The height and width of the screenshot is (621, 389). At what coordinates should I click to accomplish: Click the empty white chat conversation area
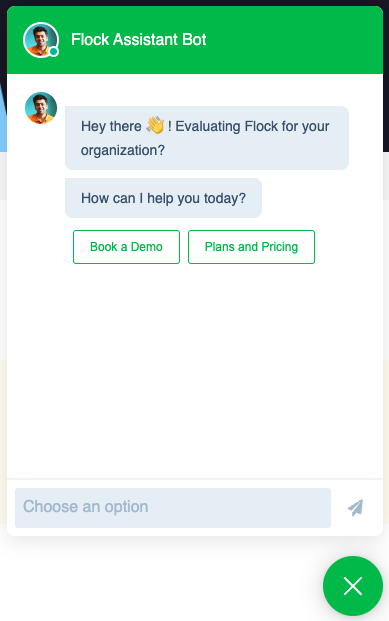coord(195,368)
